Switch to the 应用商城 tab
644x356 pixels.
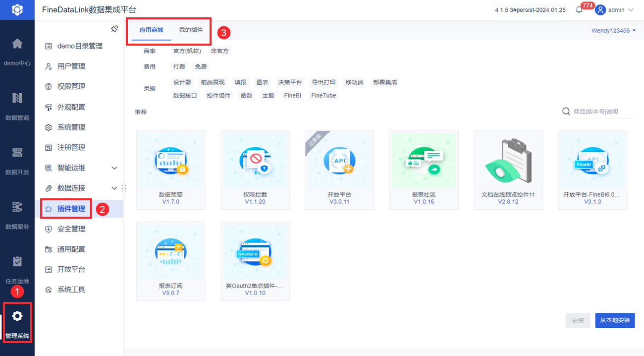[151, 30]
